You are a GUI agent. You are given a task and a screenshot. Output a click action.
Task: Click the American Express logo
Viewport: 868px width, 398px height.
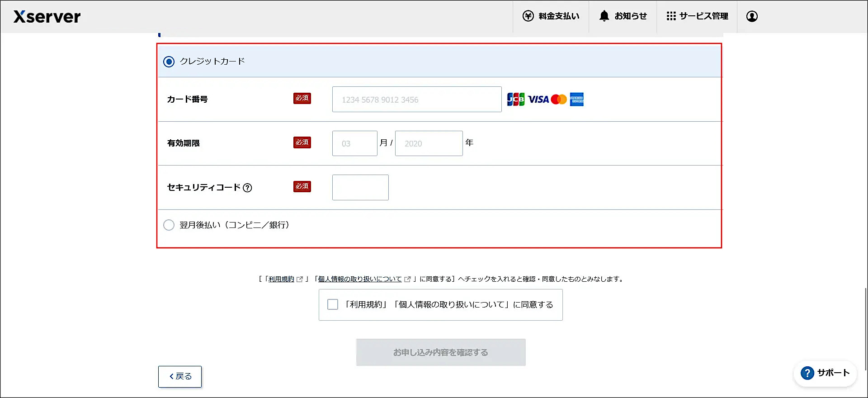click(577, 99)
